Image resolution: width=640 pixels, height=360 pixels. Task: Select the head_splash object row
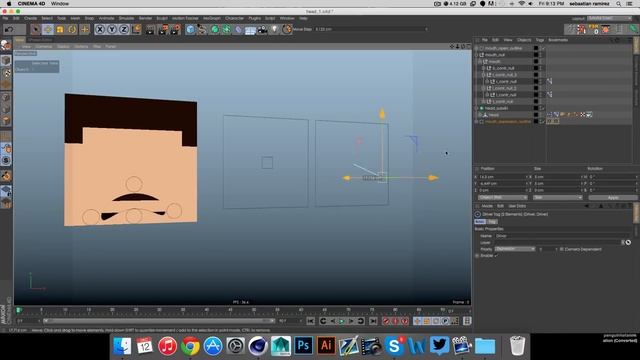[496, 108]
